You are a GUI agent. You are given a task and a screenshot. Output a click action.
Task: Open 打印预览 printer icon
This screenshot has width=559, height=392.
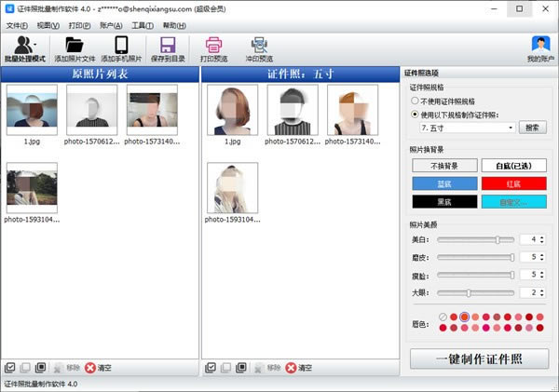213,46
